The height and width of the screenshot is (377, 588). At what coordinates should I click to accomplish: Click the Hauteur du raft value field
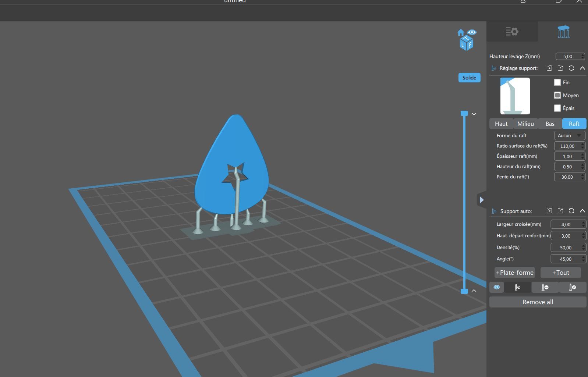(x=570, y=167)
